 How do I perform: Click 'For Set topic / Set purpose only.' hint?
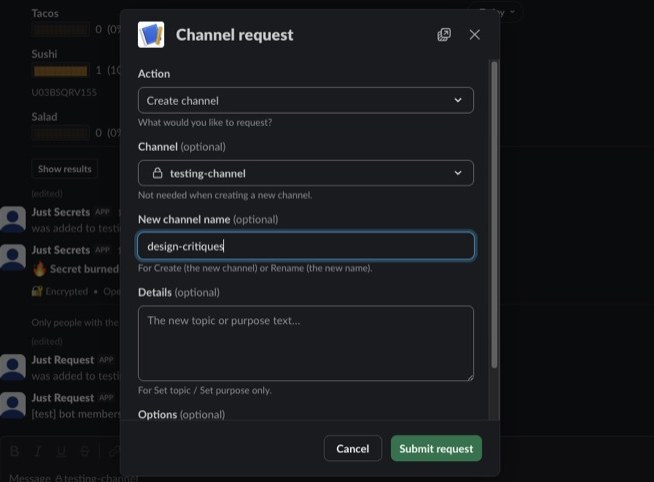[x=205, y=390]
